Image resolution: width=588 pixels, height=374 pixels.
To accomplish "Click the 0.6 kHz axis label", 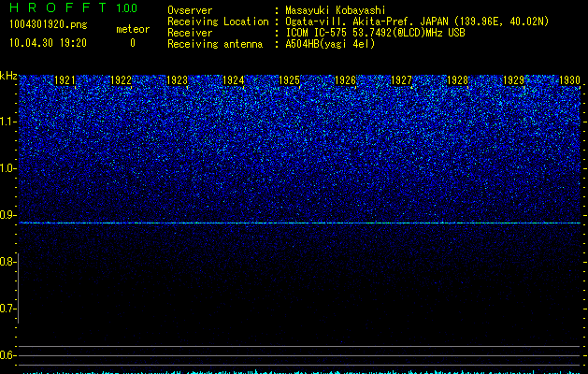I will tap(7, 355).
